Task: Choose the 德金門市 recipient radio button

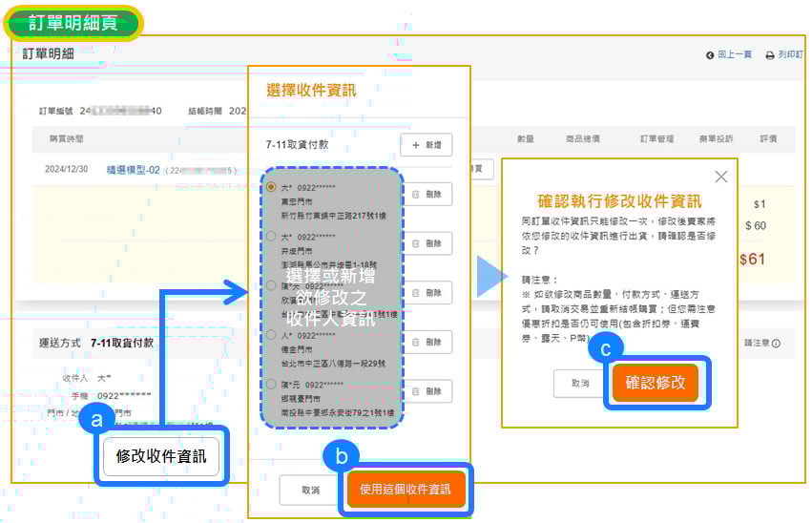Action: tap(272, 335)
